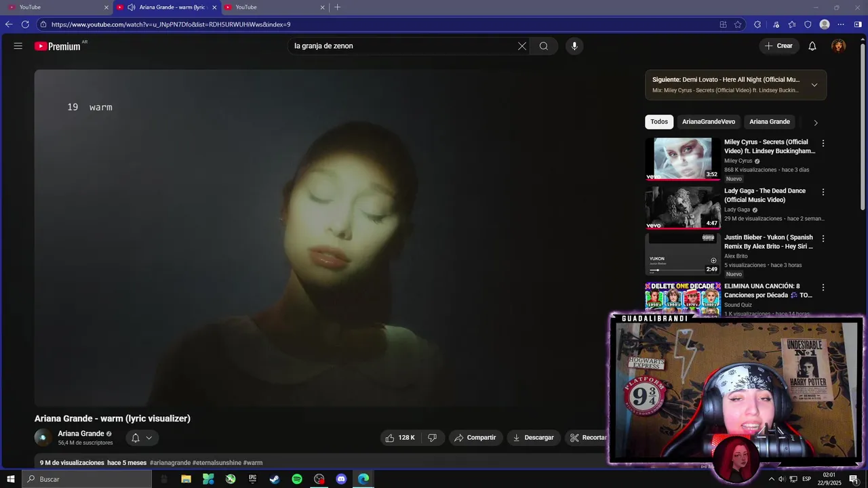Open the YouTube account avatar menu
Screen dimensions: 868x488
(839, 46)
